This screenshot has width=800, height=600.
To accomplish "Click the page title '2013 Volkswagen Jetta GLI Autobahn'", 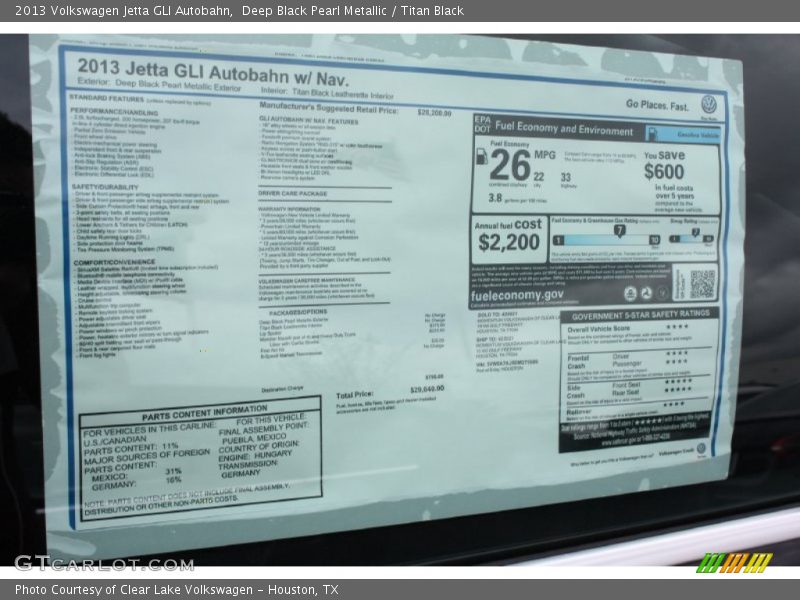I will coord(122,11).
